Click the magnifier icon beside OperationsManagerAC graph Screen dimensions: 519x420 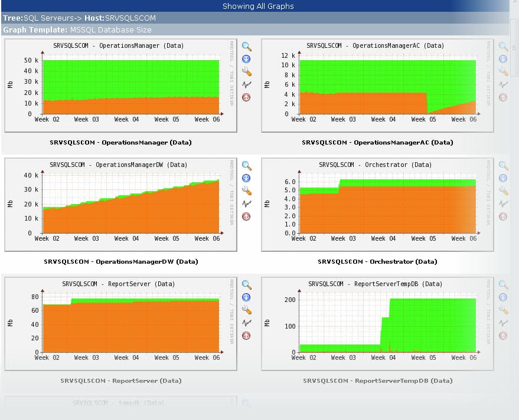pos(503,47)
